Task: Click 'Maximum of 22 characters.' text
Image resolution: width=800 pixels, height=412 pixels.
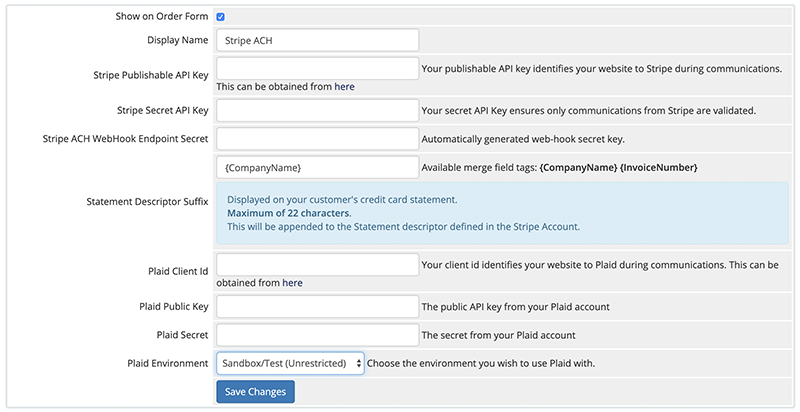Action: [289, 213]
